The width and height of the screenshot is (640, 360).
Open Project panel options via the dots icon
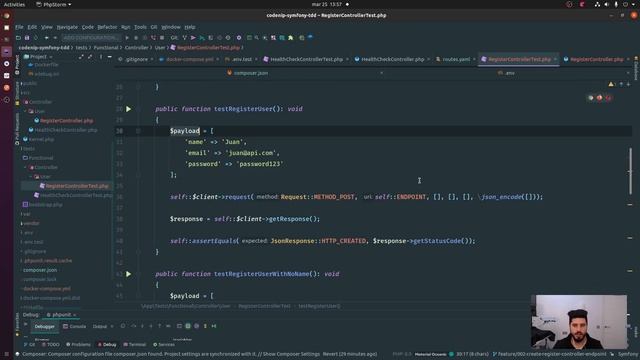coord(100,57)
